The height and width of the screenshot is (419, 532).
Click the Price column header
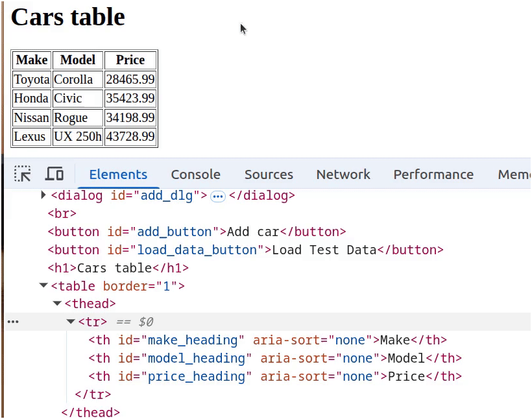(x=130, y=60)
